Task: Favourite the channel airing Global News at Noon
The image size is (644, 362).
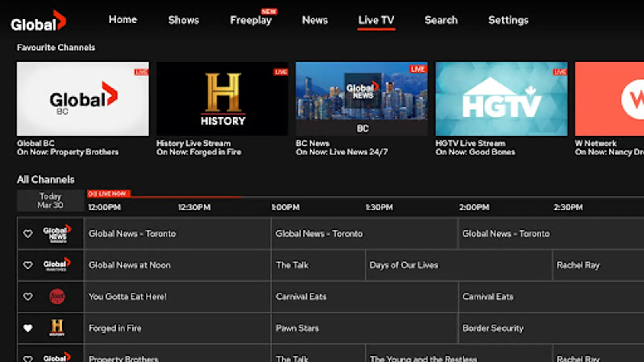Action: [28, 265]
